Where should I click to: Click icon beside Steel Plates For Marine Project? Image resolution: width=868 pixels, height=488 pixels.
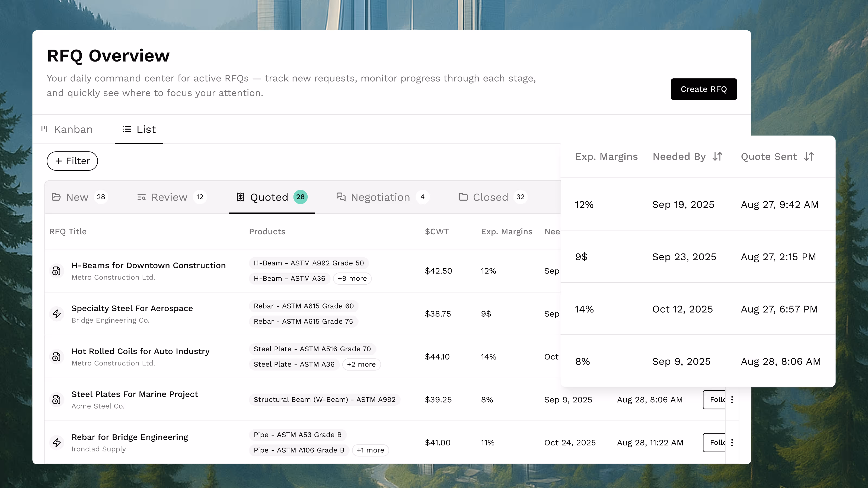[x=57, y=399]
